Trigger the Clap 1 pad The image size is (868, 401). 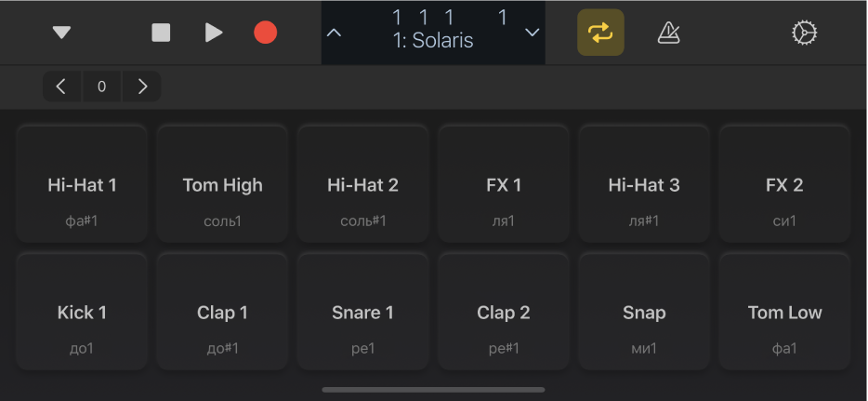coord(222,312)
